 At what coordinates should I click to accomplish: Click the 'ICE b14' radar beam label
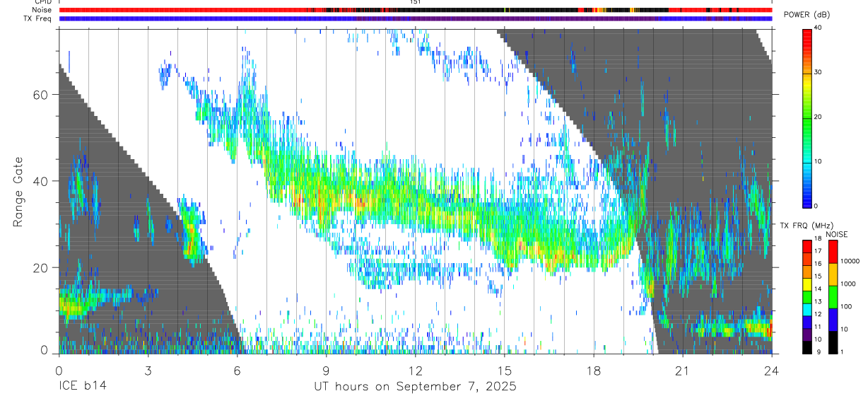click(x=81, y=387)
